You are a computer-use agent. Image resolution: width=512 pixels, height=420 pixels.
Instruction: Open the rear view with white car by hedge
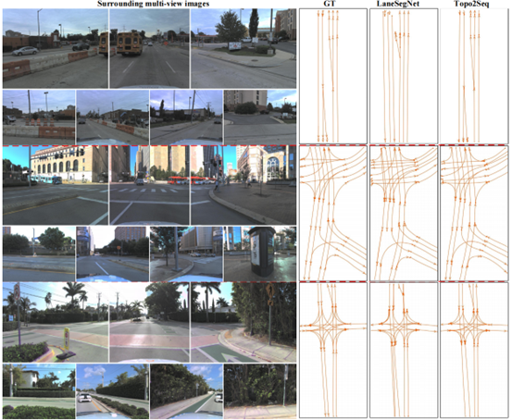tap(112, 391)
